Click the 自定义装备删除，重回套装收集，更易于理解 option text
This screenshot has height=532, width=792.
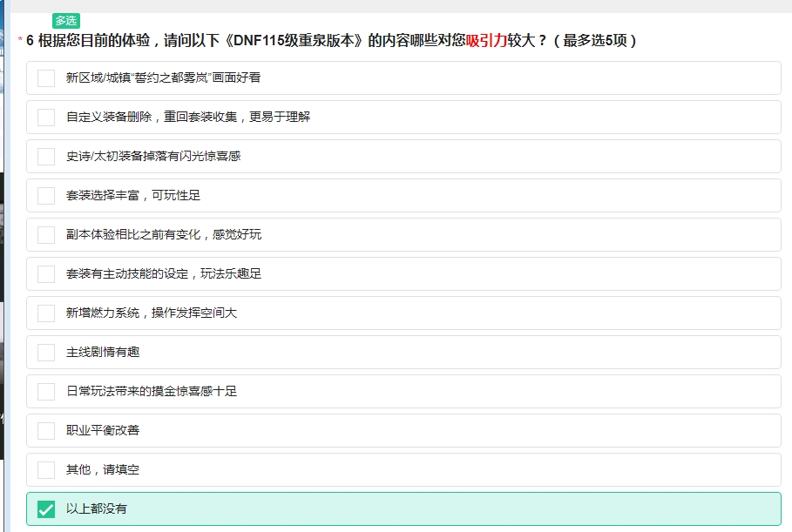[188, 117]
